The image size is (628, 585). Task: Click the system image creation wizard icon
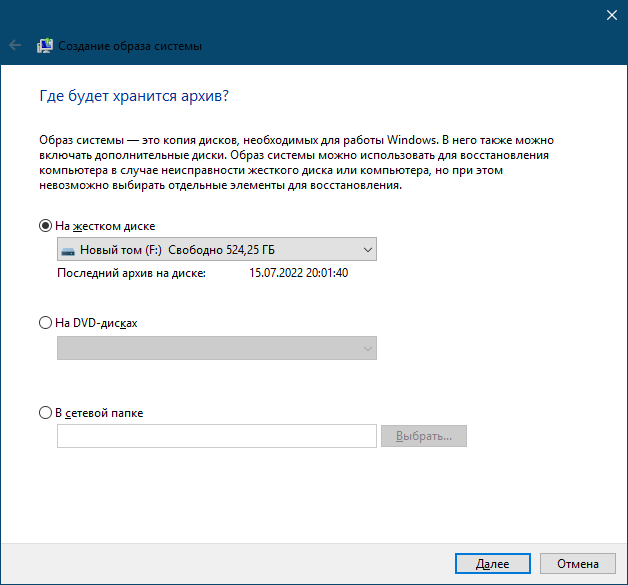pyautogui.click(x=45, y=46)
